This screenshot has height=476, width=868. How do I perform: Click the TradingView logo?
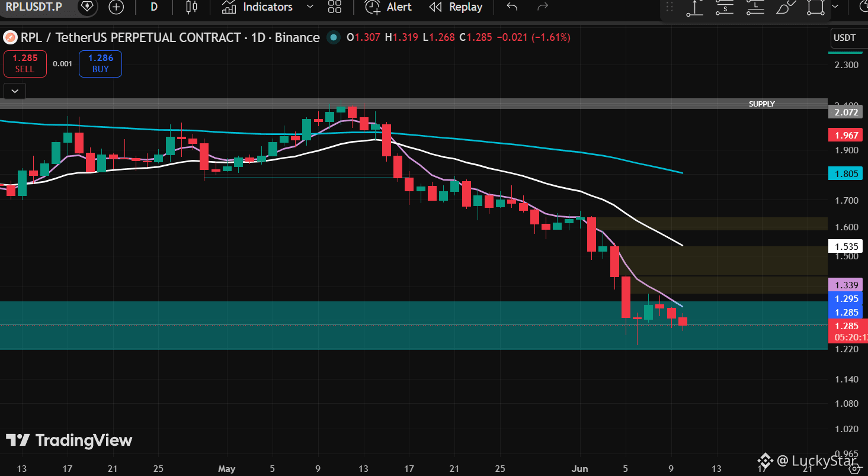click(69, 440)
